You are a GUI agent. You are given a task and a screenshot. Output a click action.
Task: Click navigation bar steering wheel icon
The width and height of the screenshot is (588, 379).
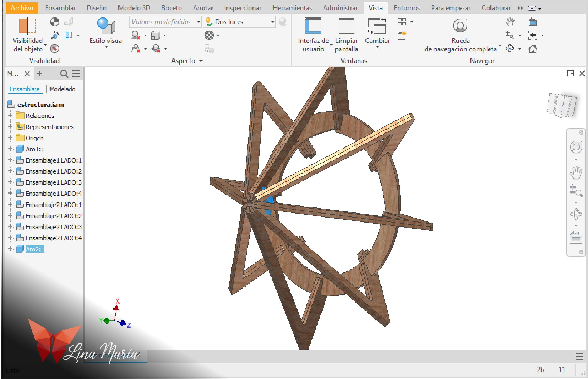[x=576, y=147]
